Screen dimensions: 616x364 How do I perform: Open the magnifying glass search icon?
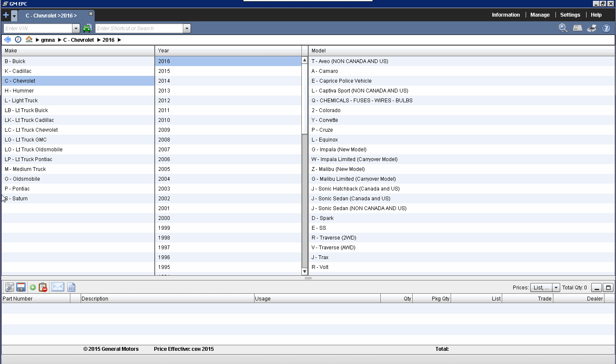563,28
